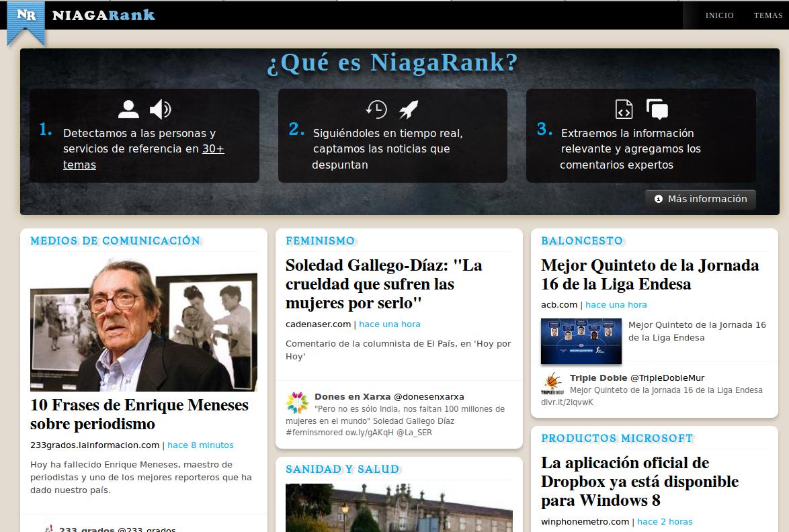Click the rocket icon in step 2
The image size is (789, 532).
409,109
